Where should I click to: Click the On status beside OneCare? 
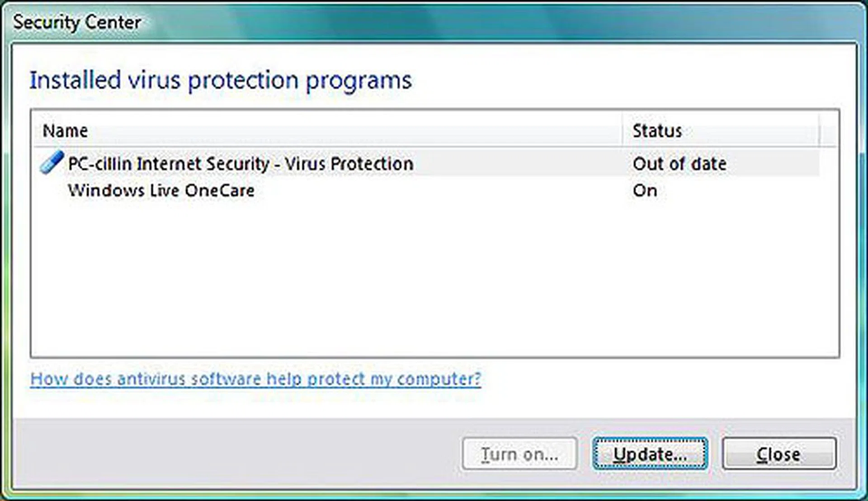coord(646,190)
